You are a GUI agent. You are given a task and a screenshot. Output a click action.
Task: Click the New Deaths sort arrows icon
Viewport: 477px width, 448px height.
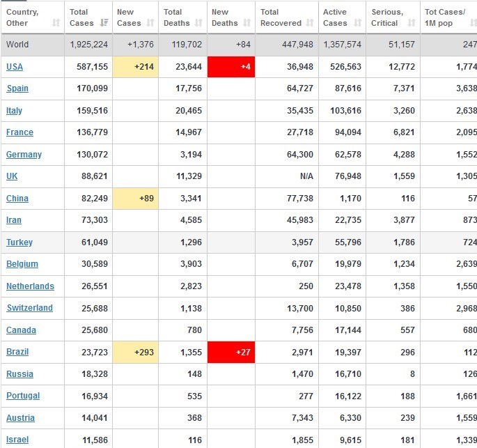(246, 23)
